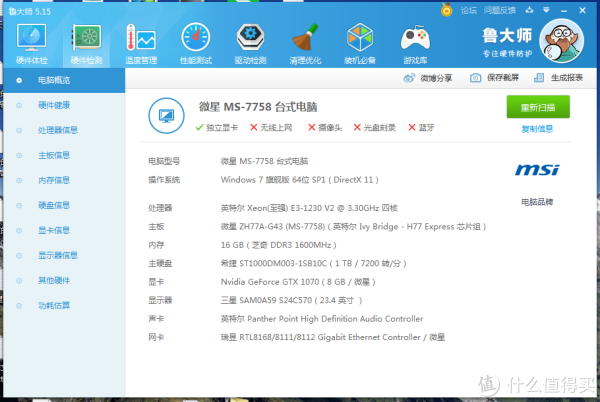The image size is (600, 402).
Task: Click the 保存截屏 camera icon
Action: coord(475,78)
